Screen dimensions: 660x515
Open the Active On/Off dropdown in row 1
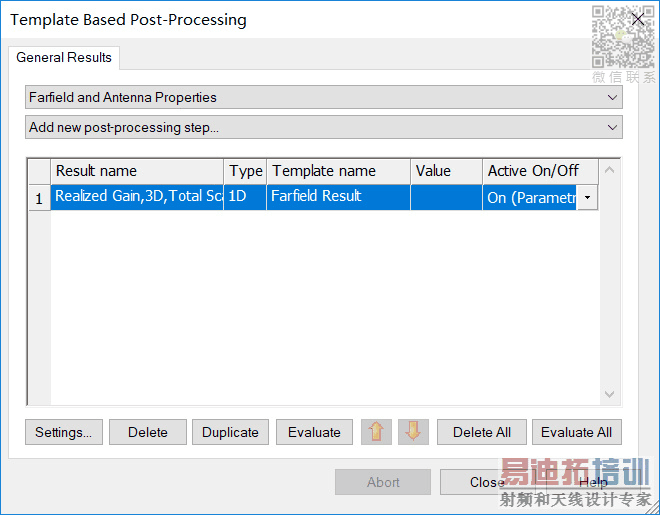(x=587, y=197)
